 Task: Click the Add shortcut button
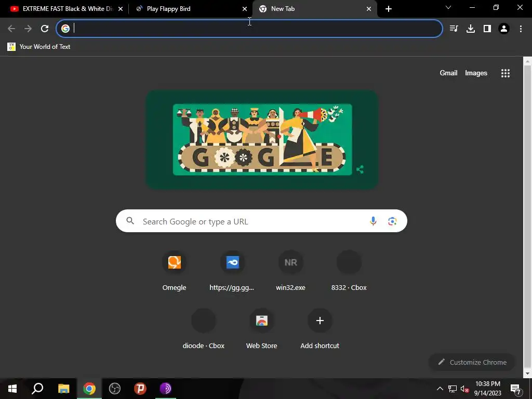(x=320, y=329)
